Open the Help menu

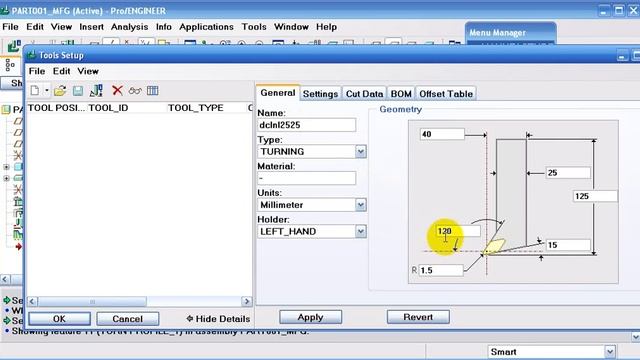tap(327, 27)
